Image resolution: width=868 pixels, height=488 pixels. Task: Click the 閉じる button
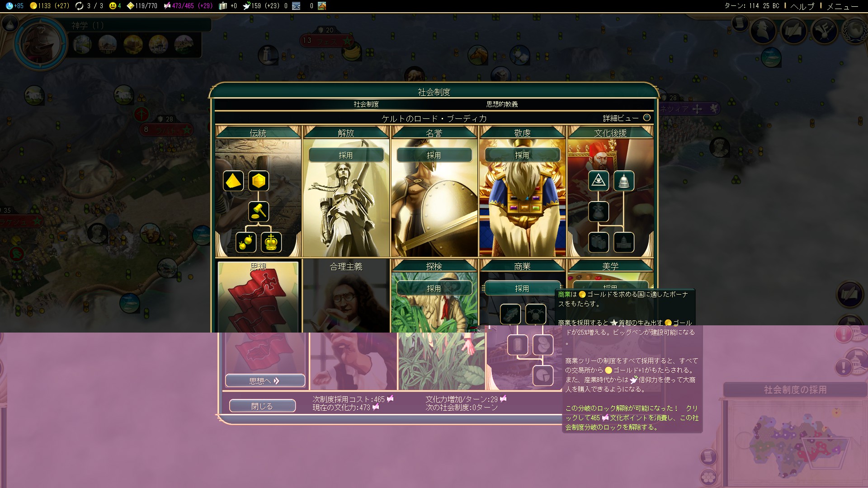click(262, 406)
